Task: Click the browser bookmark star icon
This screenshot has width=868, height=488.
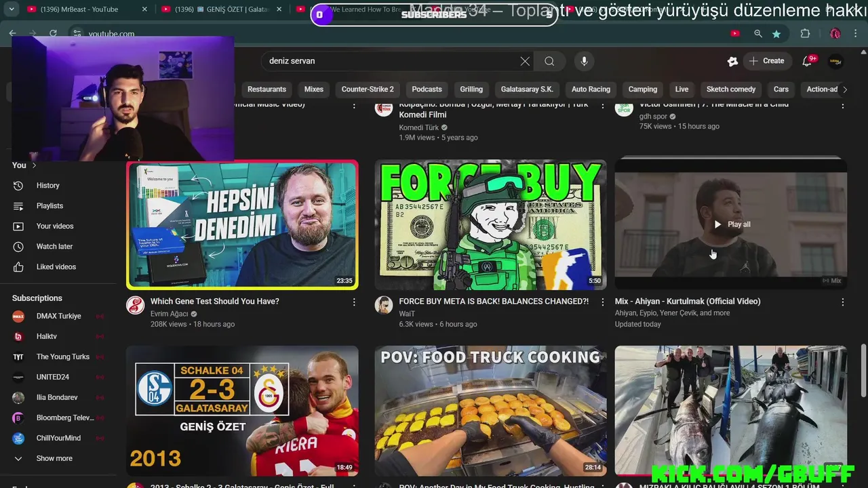Action: pyautogui.click(x=776, y=34)
